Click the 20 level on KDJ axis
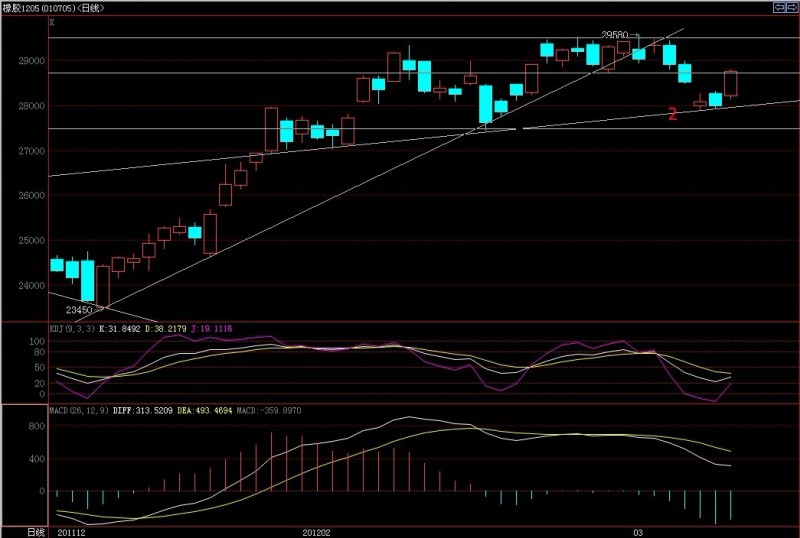 [x=40, y=383]
